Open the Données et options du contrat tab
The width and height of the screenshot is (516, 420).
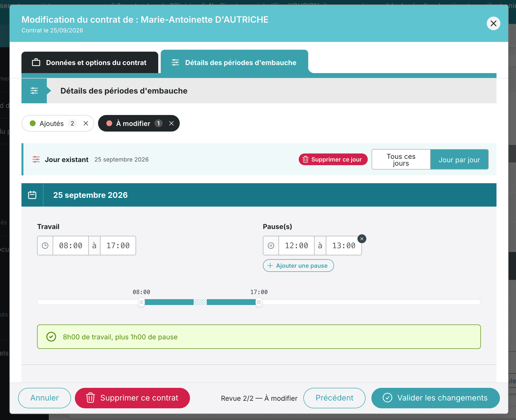coord(90,62)
